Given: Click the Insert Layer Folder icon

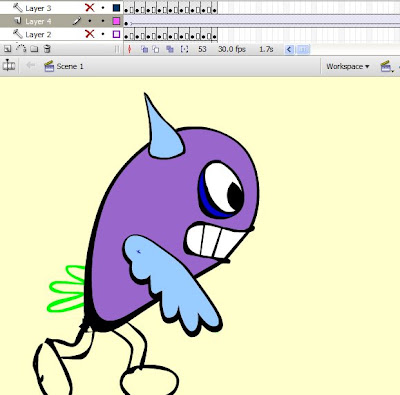Looking at the screenshot, I should (x=34, y=49).
